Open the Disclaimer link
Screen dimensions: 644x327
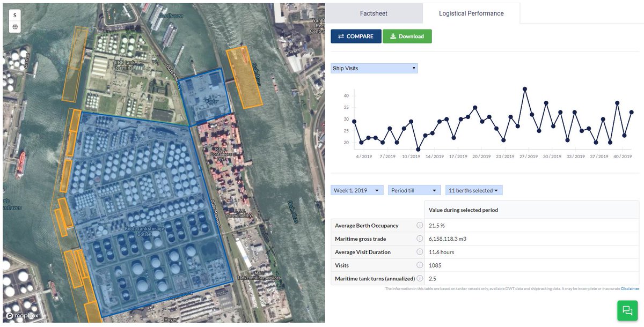[x=630, y=288]
